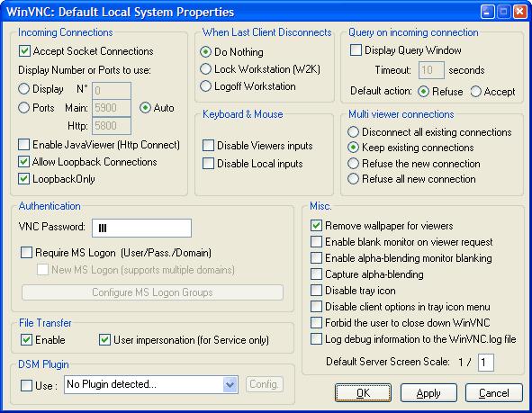Choose Lock Workstation (W2K) option

tap(205, 68)
